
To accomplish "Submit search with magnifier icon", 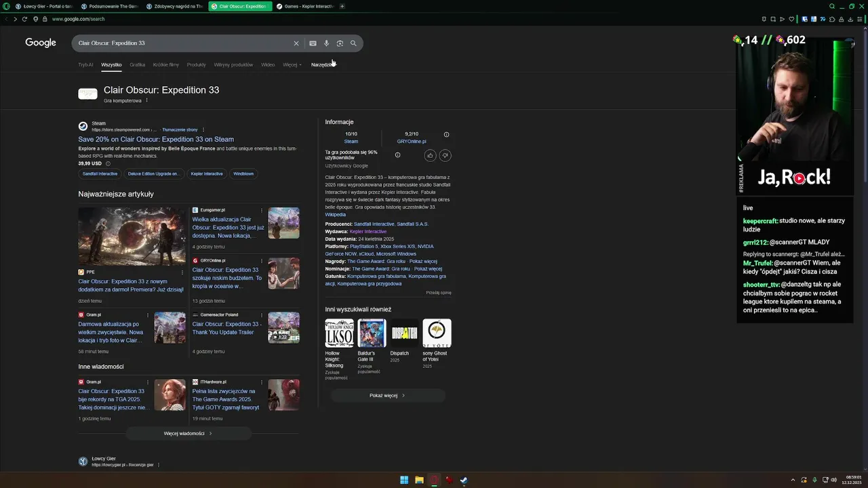I will click(x=353, y=43).
